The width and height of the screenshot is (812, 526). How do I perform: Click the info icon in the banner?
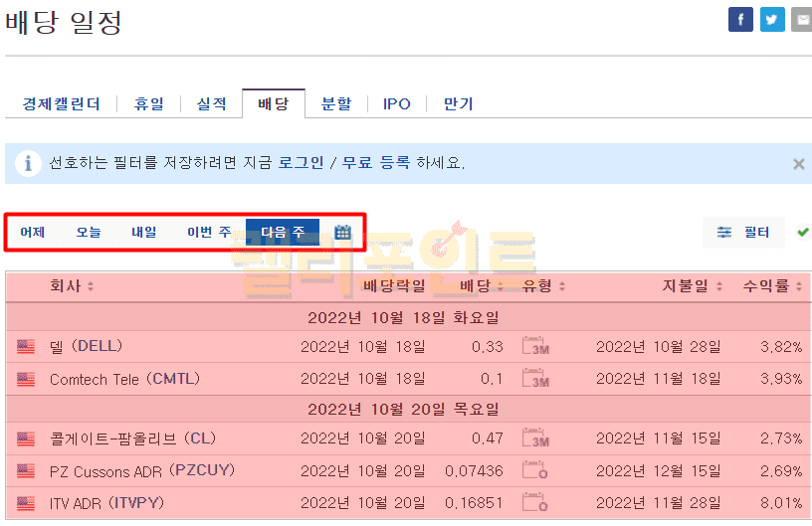[28, 163]
